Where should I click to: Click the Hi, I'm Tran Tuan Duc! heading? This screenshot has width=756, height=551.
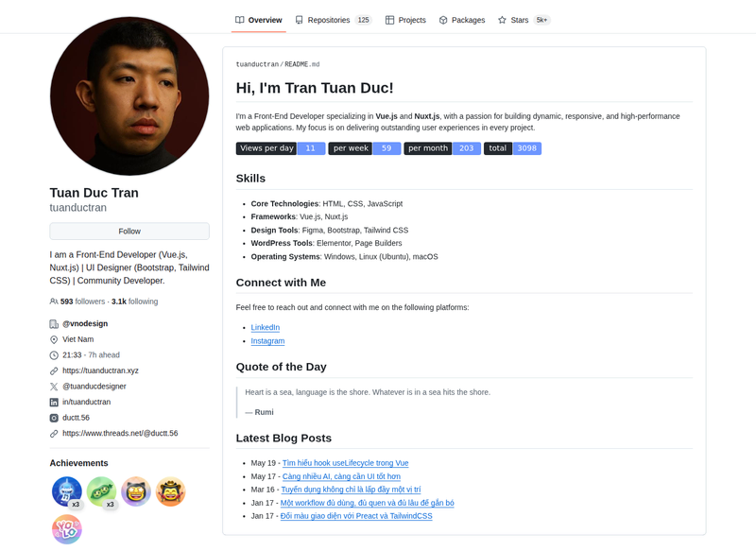coord(315,88)
